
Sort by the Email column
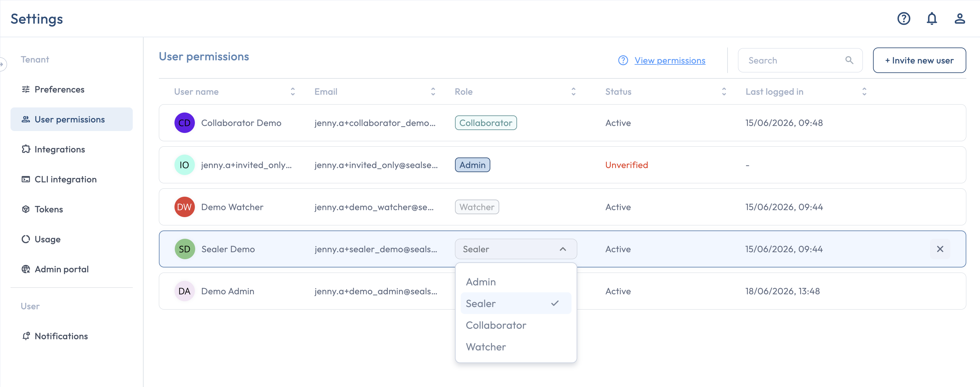click(x=433, y=91)
